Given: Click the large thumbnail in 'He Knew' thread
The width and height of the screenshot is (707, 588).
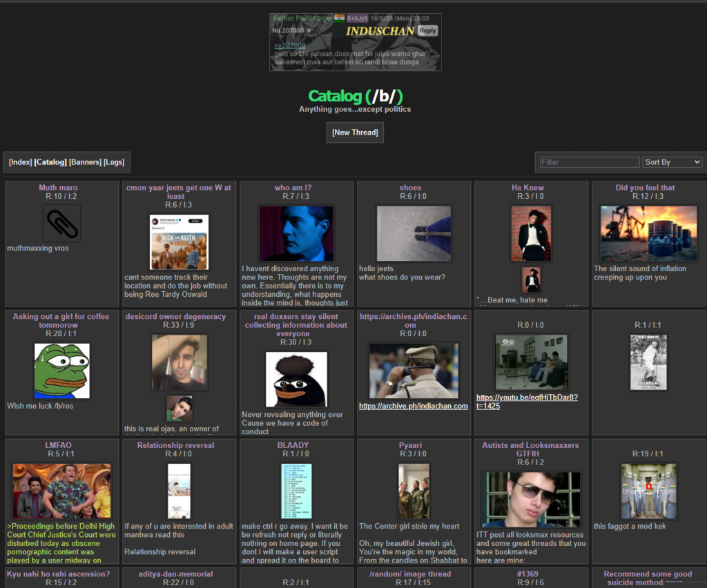Looking at the screenshot, I should (x=531, y=233).
